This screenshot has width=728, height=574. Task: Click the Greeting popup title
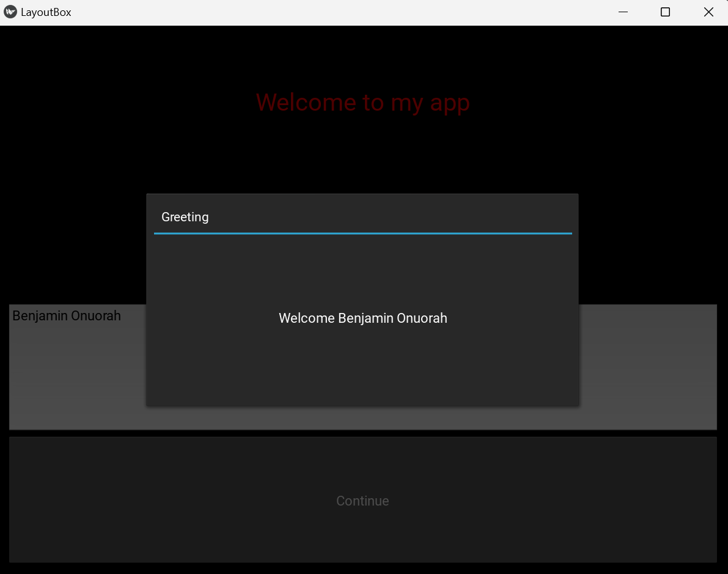click(185, 217)
